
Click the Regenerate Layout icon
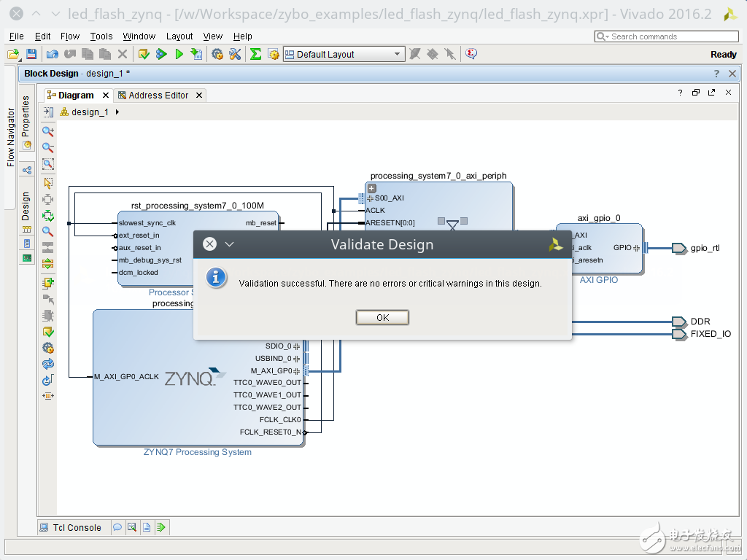(x=48, y=364)
